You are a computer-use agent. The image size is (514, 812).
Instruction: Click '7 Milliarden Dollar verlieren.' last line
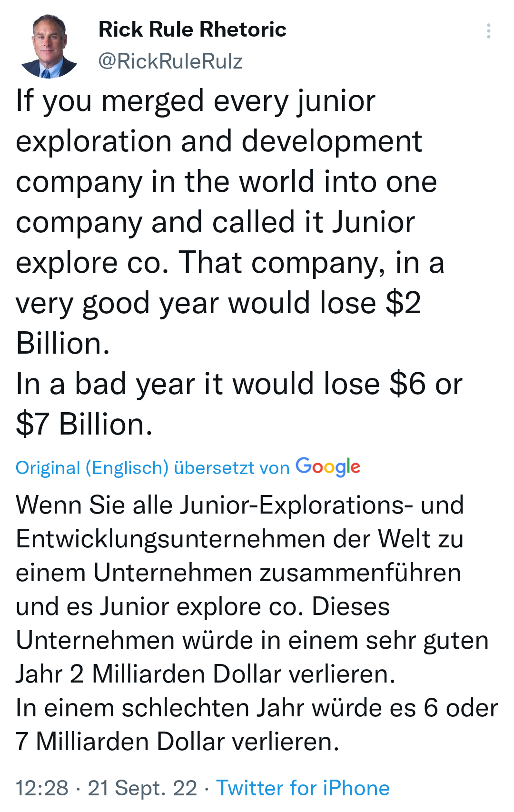177,742
